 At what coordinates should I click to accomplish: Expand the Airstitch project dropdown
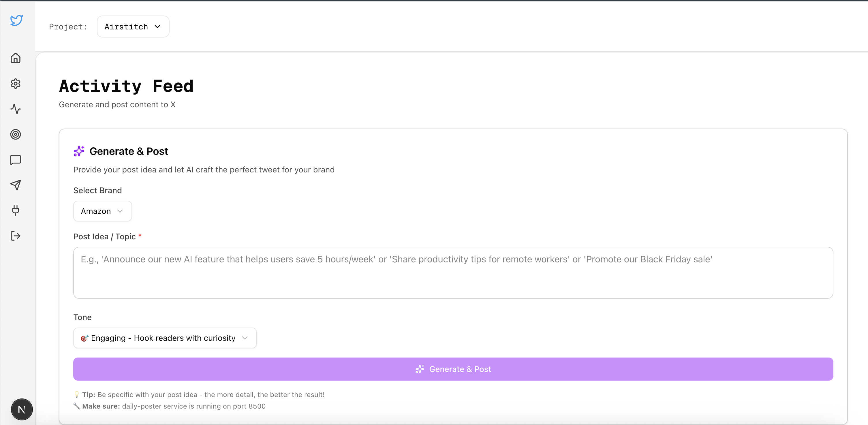coord(133,27)
